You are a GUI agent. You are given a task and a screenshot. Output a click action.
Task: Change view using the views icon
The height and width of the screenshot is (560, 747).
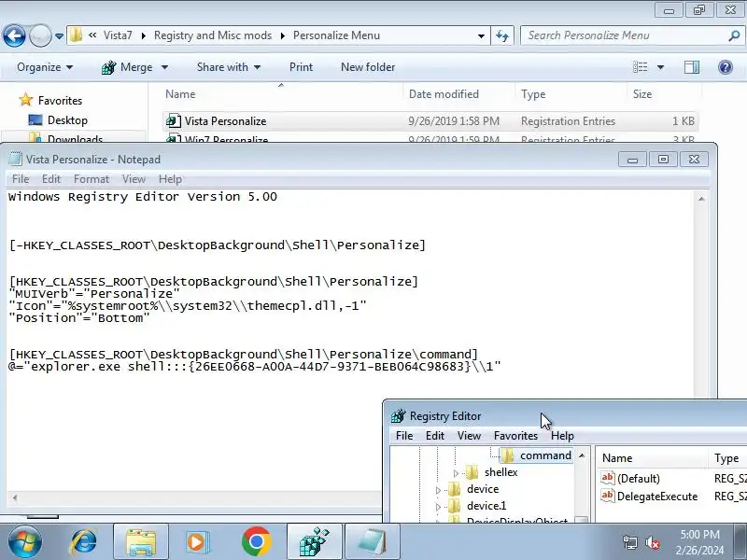pyautogui.click(x=640, y=67)
